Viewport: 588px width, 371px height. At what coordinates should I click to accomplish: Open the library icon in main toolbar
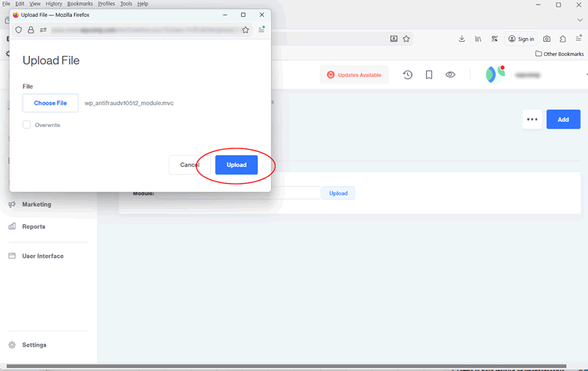point(478,39)
